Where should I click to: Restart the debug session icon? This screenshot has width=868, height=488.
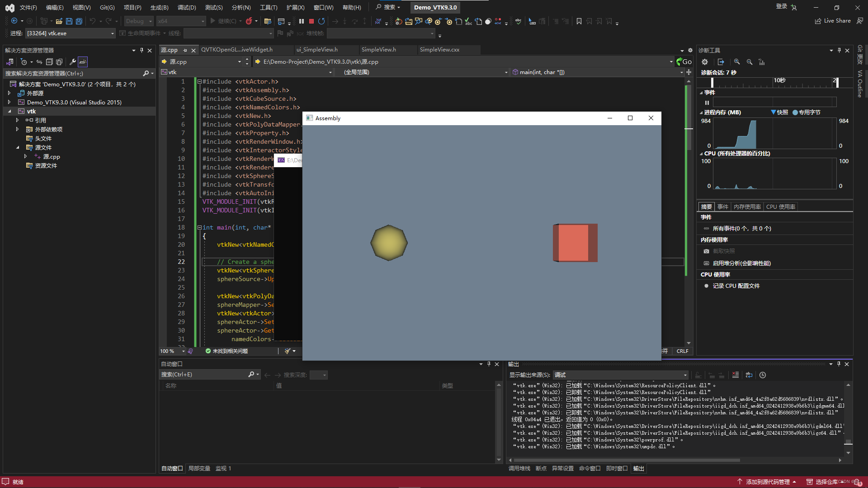[321, 21]
